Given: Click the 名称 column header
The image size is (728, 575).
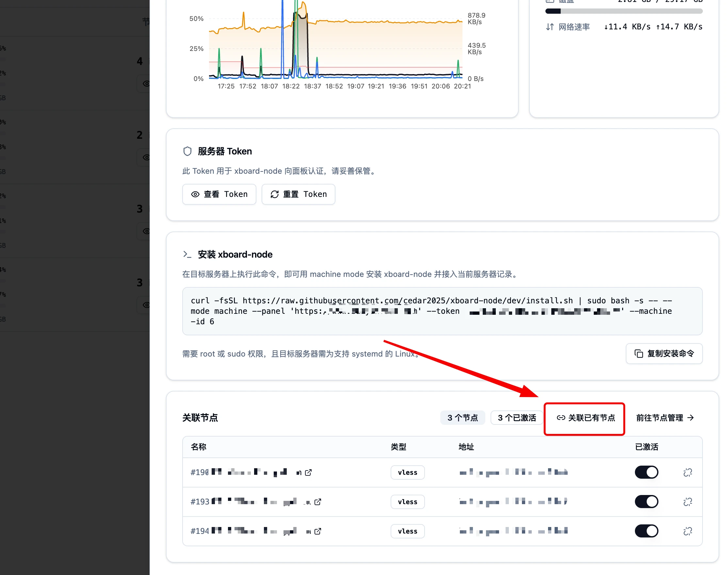Looking at the screenshot, I should (198, 447).
